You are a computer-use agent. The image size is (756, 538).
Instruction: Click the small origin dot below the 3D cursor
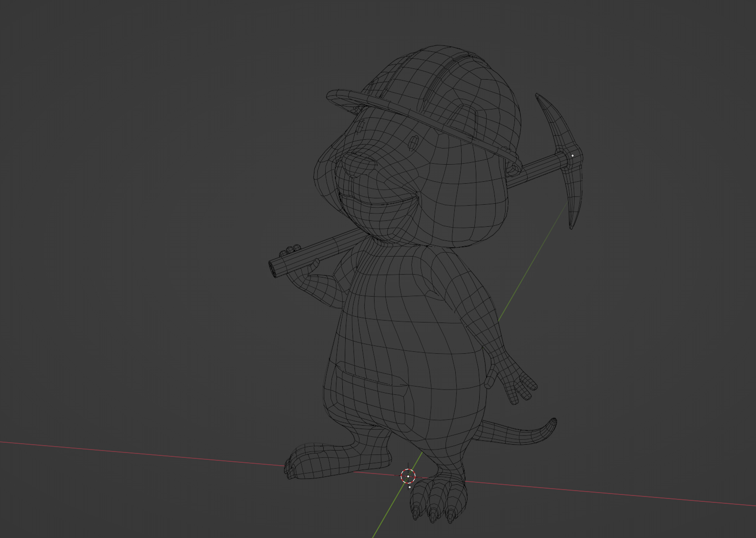409,487
